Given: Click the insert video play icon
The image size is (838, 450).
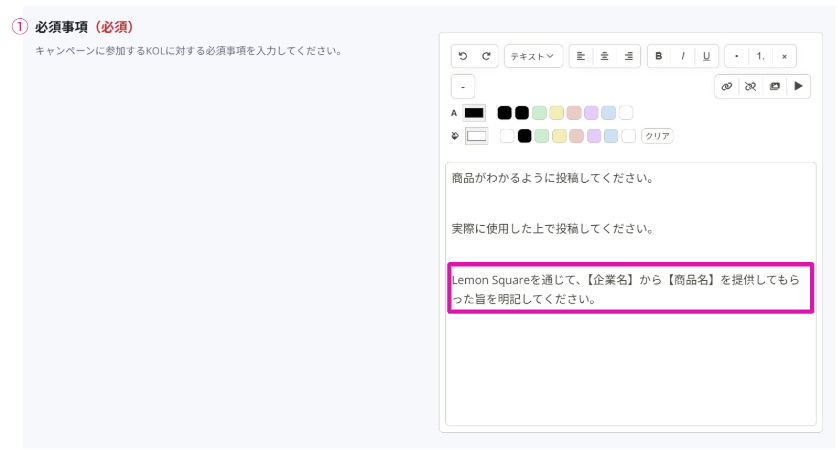Looking at the screenshot, I should pyautogui.click(x=798, y=87).
